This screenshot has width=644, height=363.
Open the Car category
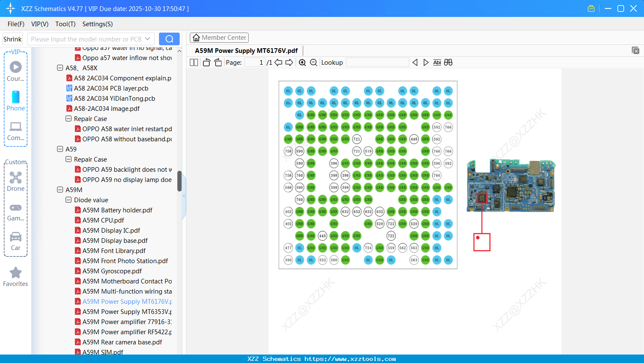point(16,241)
